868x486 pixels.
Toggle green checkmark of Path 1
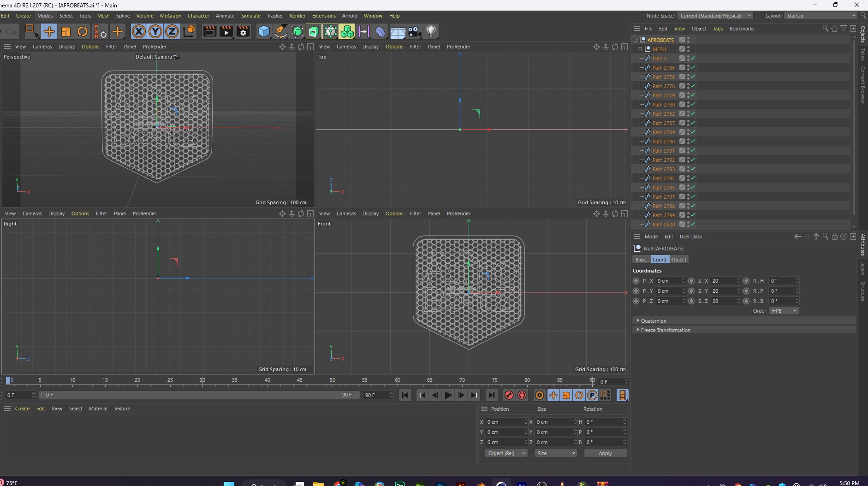pos(693,58)
